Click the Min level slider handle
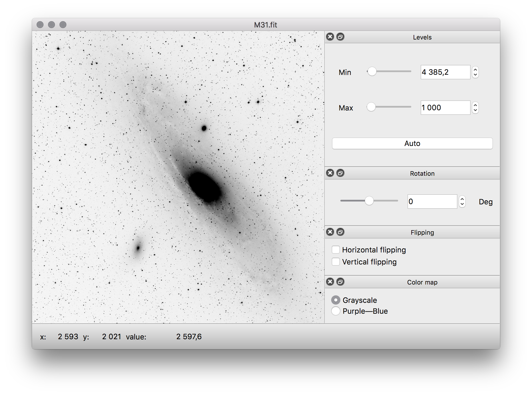Image resolution: width=532 pixels, height=395 pixels. click(x=372, y=72)
